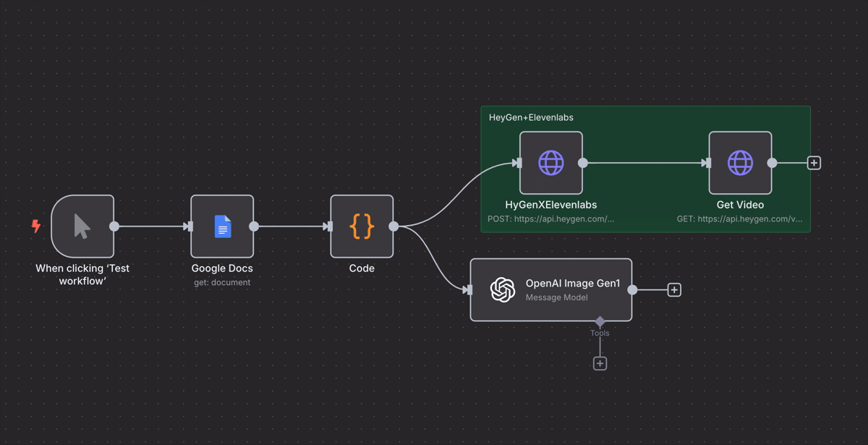This screenshot has height=445, width=868.
Task: Add a tool below the Tools connector
Action: pos(600,363)
